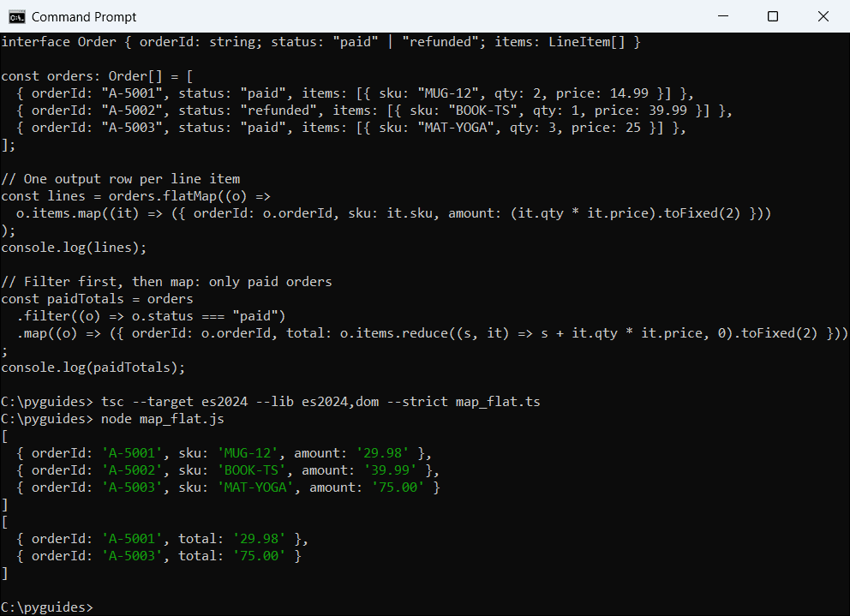Image resolution: width=850 pixels, height=616 pixels.
Task: Click the 'console.log(paidTotals);' statement
Action: click(x=93, y=367)
